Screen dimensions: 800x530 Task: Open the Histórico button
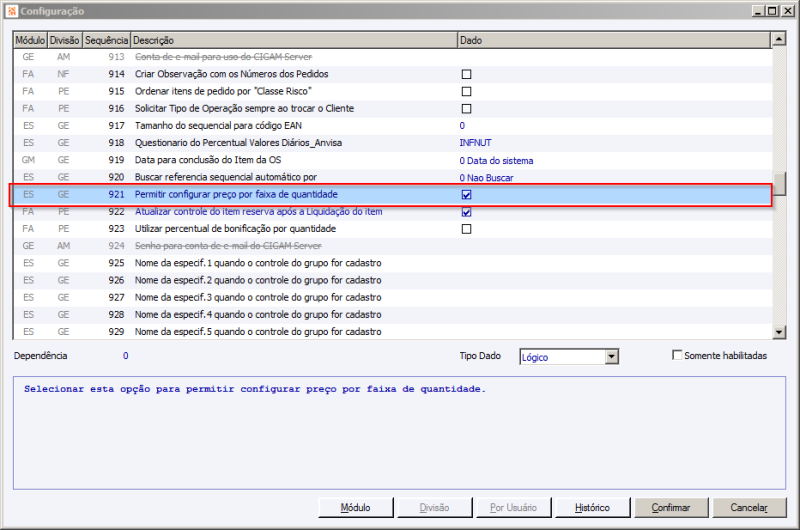click(x=592, y=508)
